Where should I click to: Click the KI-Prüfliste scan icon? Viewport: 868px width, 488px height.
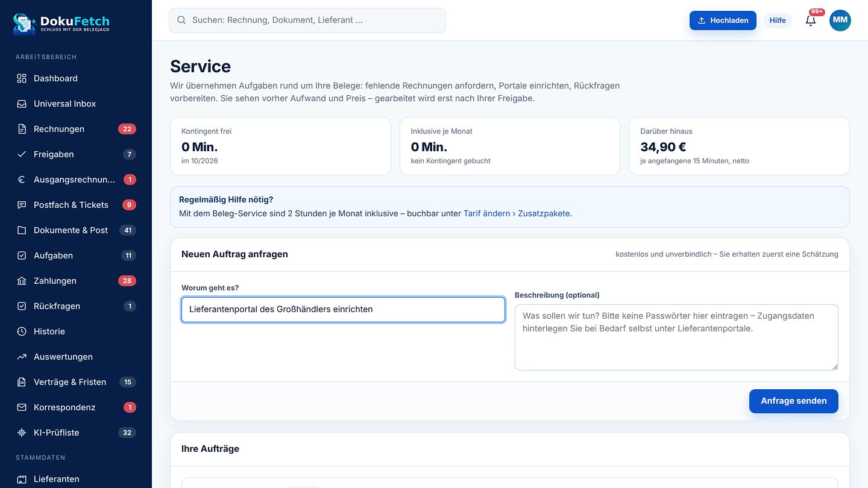[22, 433]
